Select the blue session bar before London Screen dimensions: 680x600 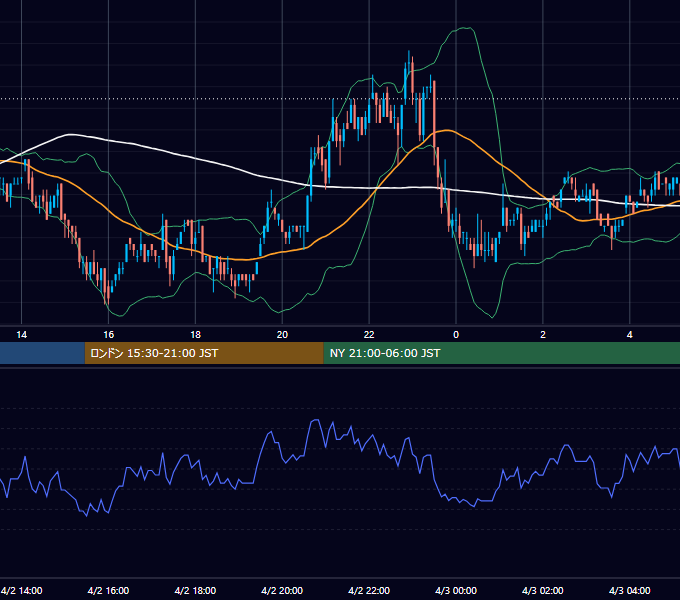pyautogui.click(x=42, y=353)
